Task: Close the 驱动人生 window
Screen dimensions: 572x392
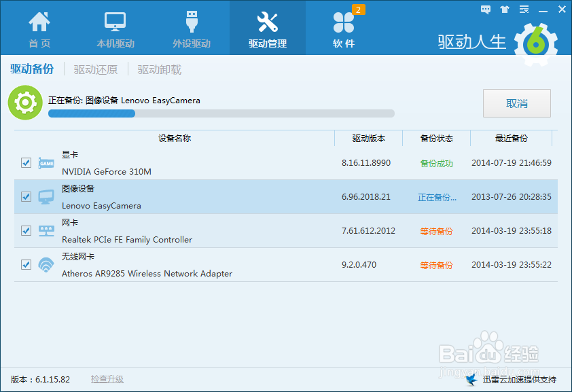Action: coord(562,10)
